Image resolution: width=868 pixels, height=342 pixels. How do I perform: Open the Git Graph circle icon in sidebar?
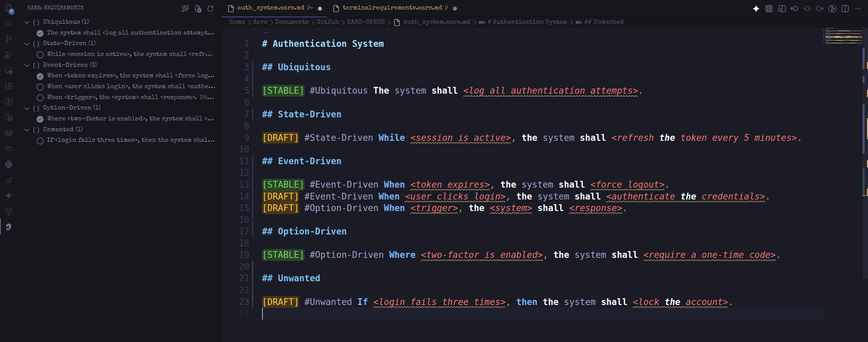pos(9,102)
